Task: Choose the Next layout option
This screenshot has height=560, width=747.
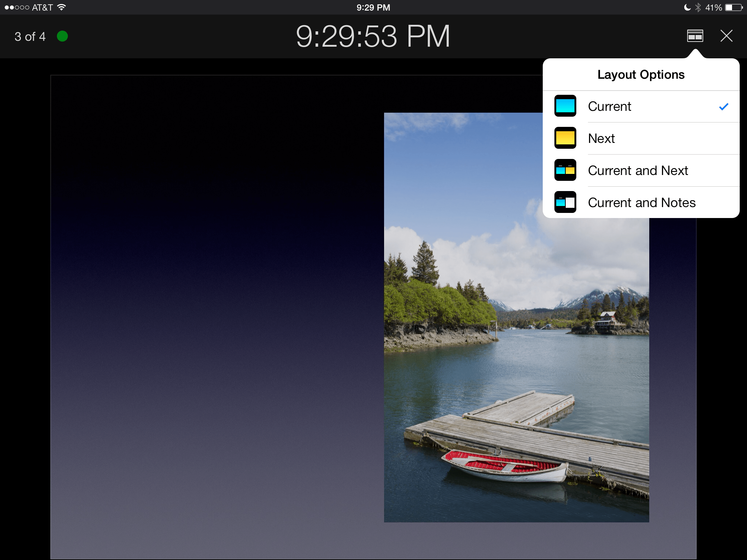Action: (x=601, y=139)
